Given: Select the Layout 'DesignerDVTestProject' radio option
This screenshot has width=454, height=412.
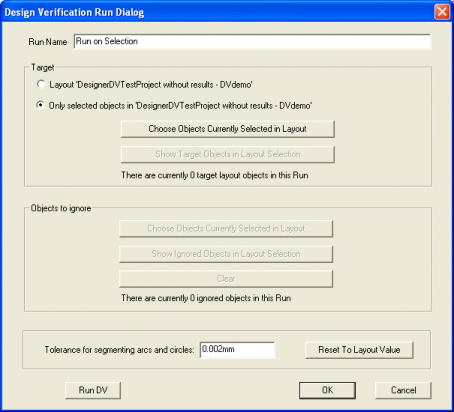Looking at the screenshot, I should coord(41,84).
